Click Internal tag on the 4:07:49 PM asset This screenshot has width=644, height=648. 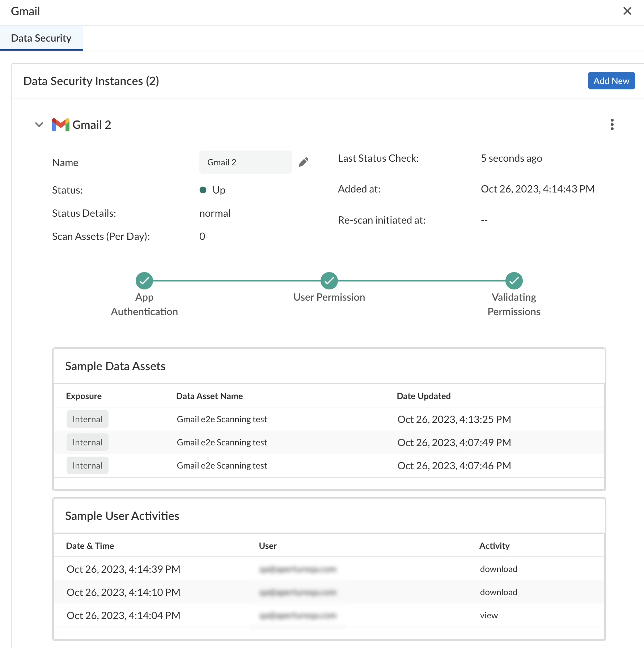[87, 442]
